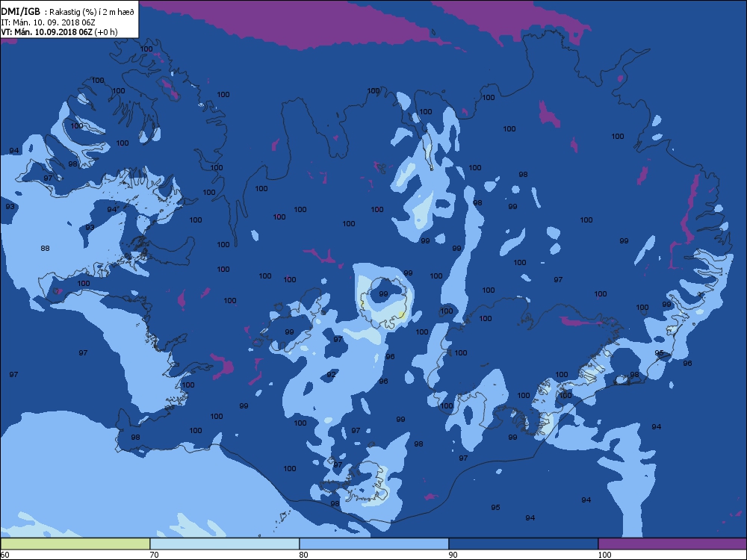Click the legend label "60"
The width and height of the screenshot is (747, 560).
[4, 555]
